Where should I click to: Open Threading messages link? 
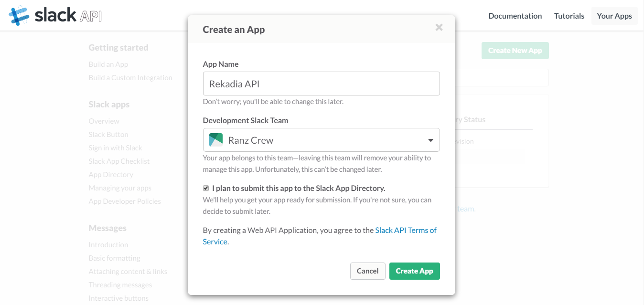tap(120, 284)
